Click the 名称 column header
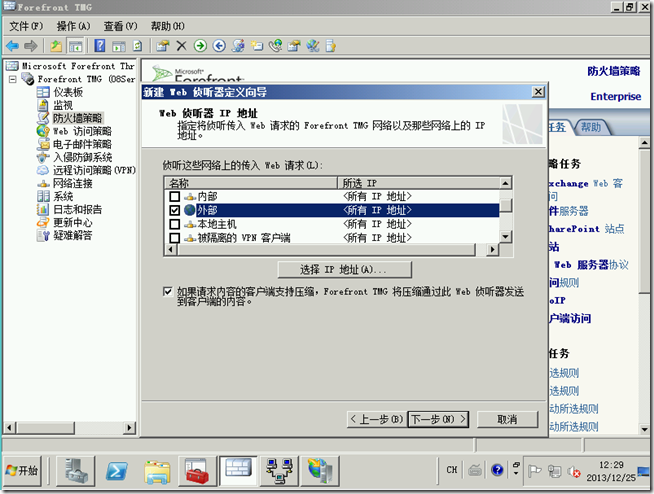This screenshot has width=654, height=494. pos(252,183)
